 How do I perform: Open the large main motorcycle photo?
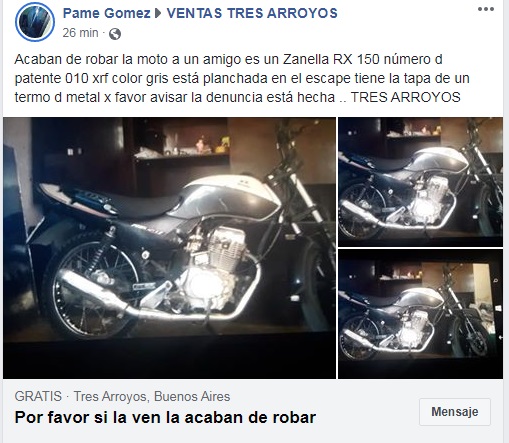169,248
